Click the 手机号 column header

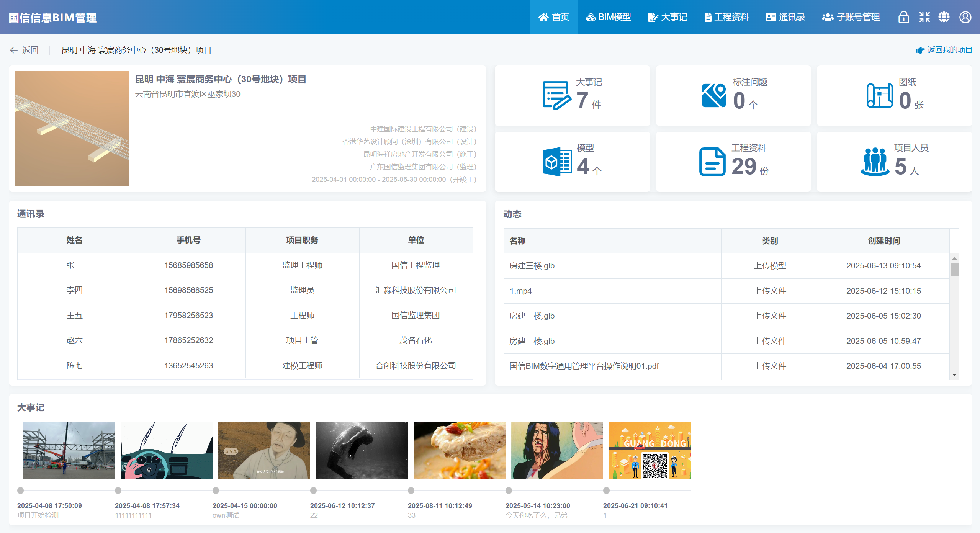tap(188, 240)
